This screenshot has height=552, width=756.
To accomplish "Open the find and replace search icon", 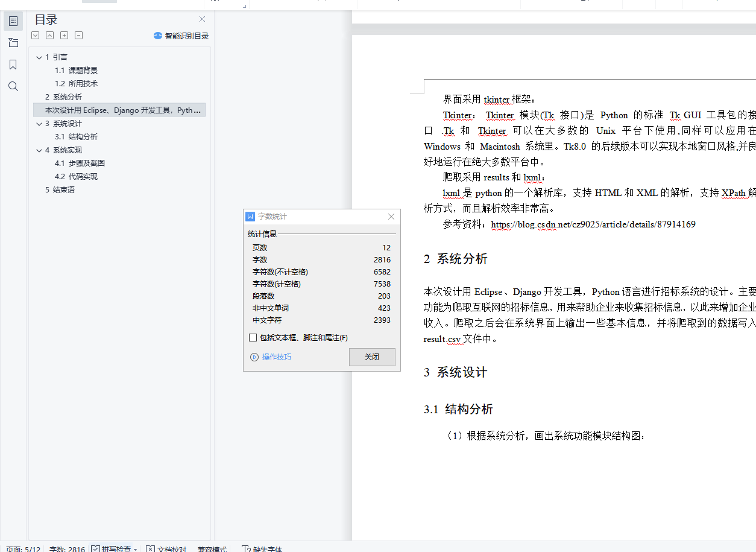I will (x=13, y=86).
